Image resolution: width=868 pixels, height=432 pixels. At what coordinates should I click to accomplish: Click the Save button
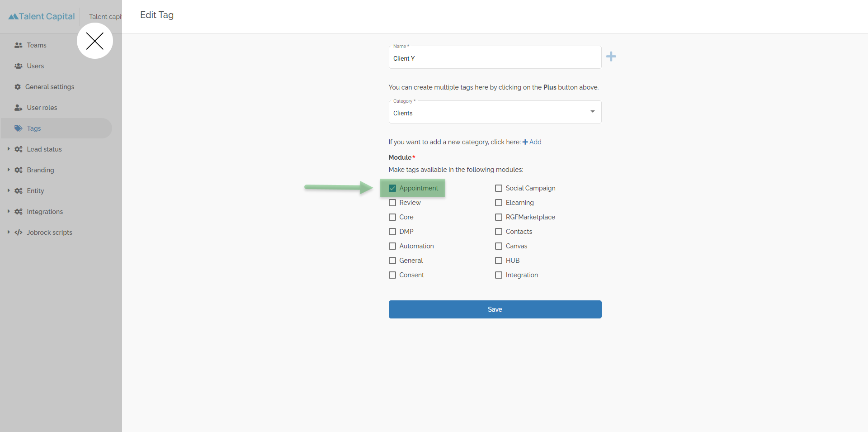[495, 309]
